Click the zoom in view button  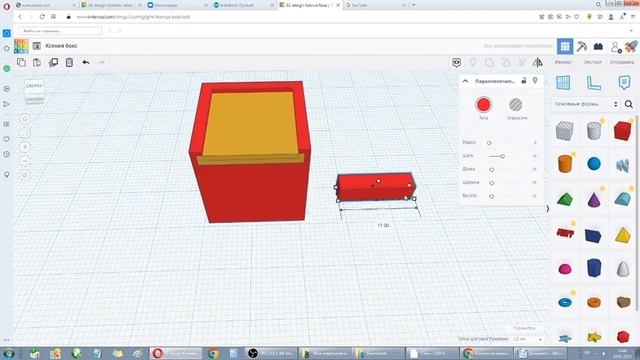[25, 147]
